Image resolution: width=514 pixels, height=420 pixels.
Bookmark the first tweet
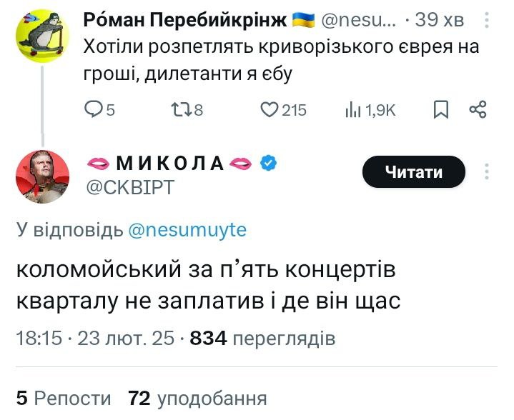[x=443, y=109]
